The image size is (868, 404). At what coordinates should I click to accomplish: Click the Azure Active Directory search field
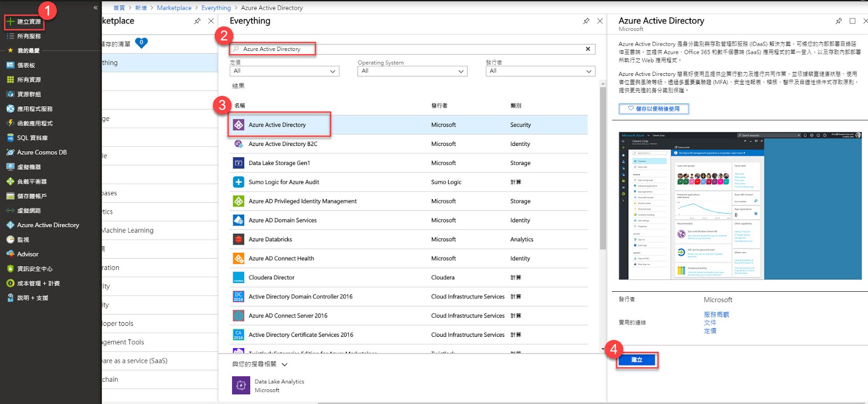412,49
